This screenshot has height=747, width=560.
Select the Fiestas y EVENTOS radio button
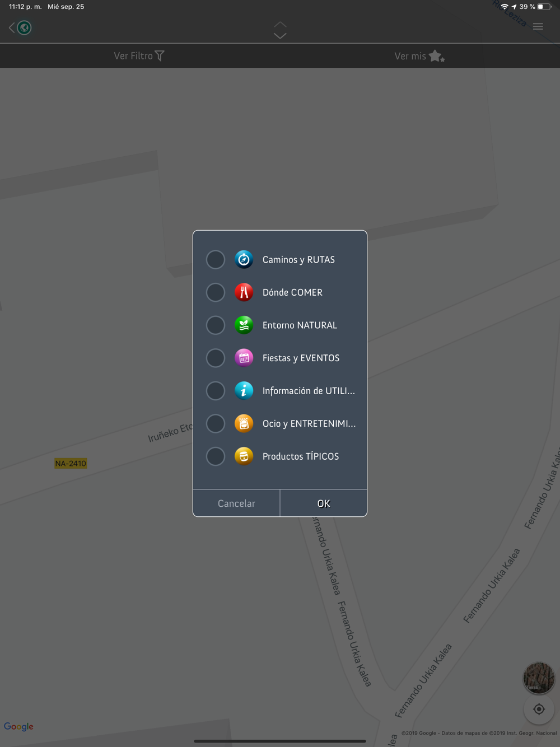click(215, 358)
